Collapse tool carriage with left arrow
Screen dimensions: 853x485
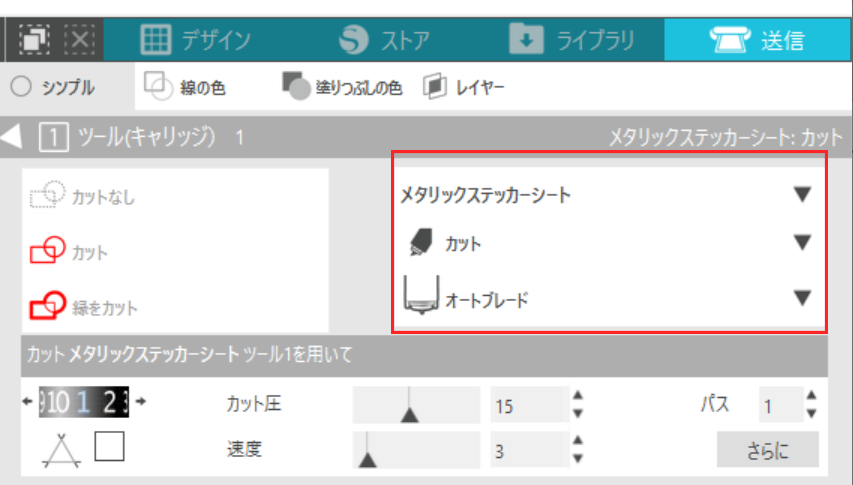tap(11, 136)
